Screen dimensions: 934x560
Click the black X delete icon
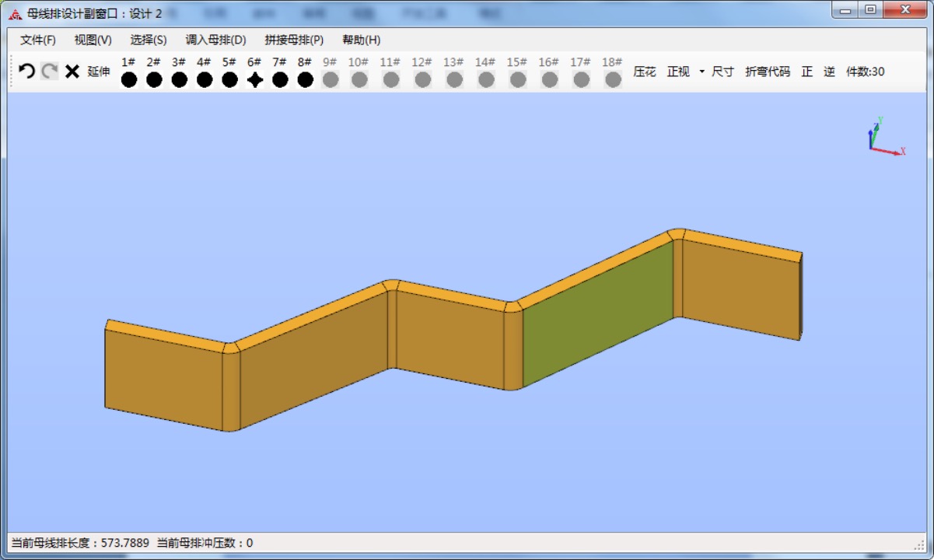tap(72, 72)
